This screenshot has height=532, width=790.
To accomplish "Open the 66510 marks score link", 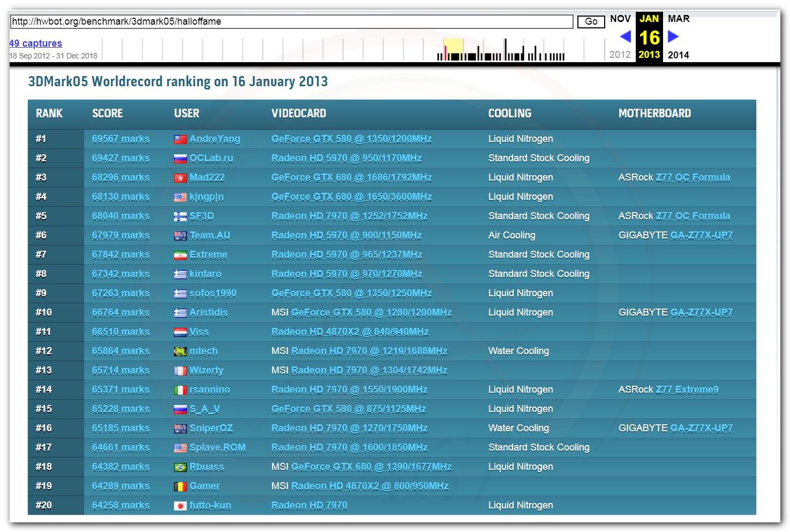I will 121,332.
